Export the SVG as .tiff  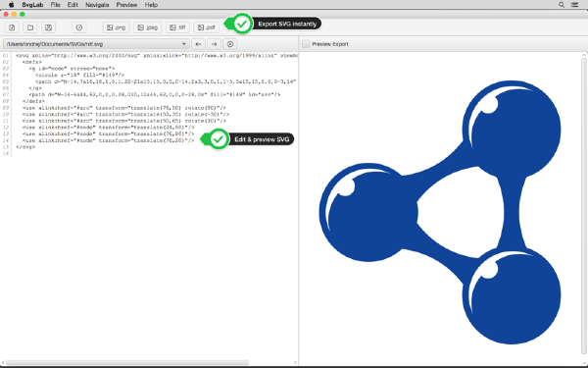(177, 27)
